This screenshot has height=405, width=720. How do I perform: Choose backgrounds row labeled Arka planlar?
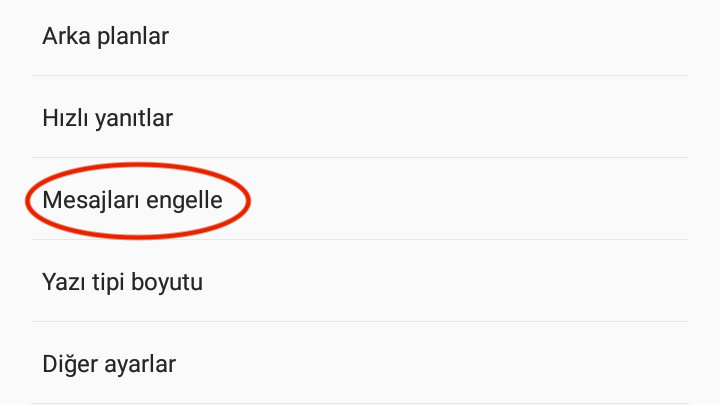point(360,37)
